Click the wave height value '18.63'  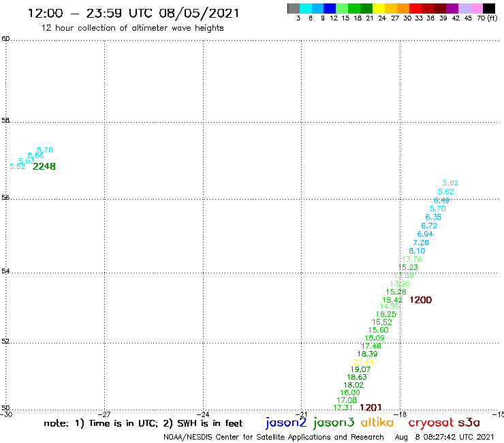357,377
